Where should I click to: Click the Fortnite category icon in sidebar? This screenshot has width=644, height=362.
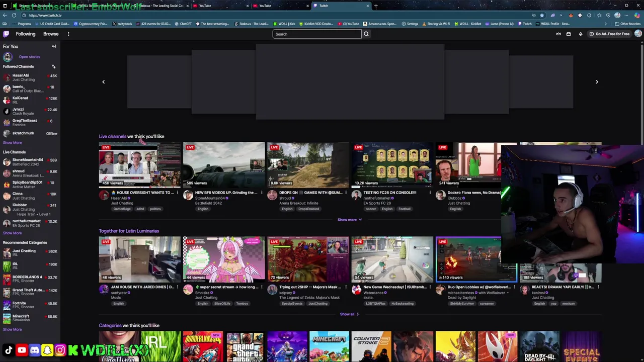pos(7,305)
